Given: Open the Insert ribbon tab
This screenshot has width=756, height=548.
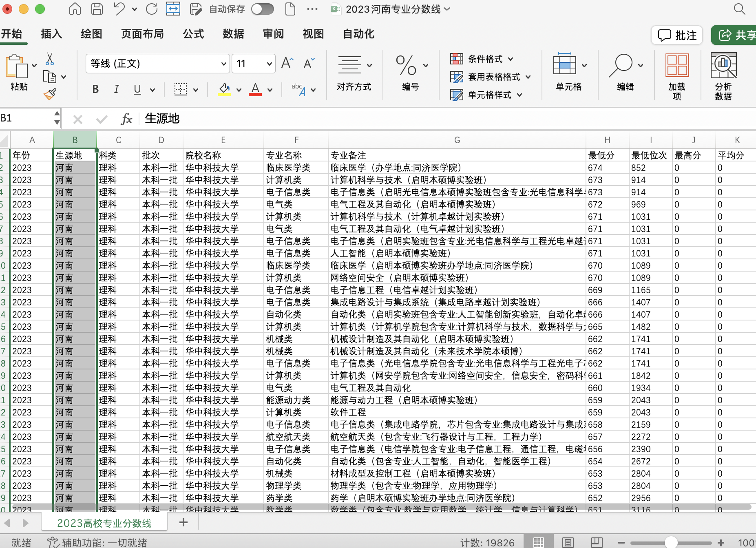Looking at the screenshot, I should click(x=51, y=34).
